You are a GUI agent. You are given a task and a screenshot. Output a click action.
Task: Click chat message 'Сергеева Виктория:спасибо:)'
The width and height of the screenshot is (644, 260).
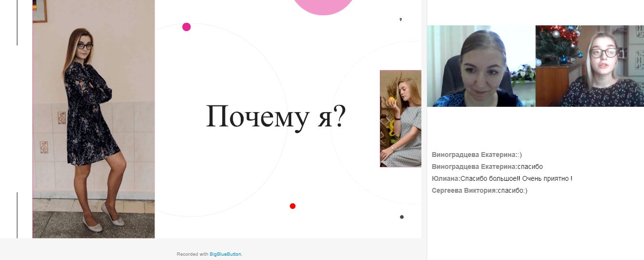480,191
